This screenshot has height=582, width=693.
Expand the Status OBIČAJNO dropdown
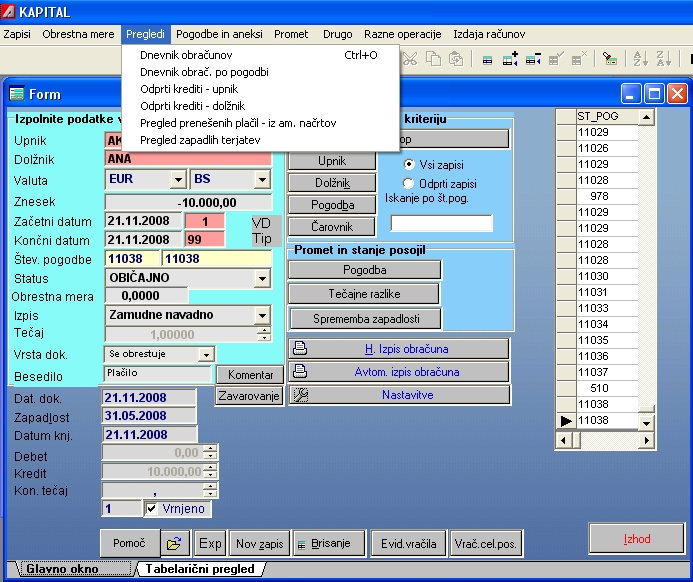pos(263,277)
